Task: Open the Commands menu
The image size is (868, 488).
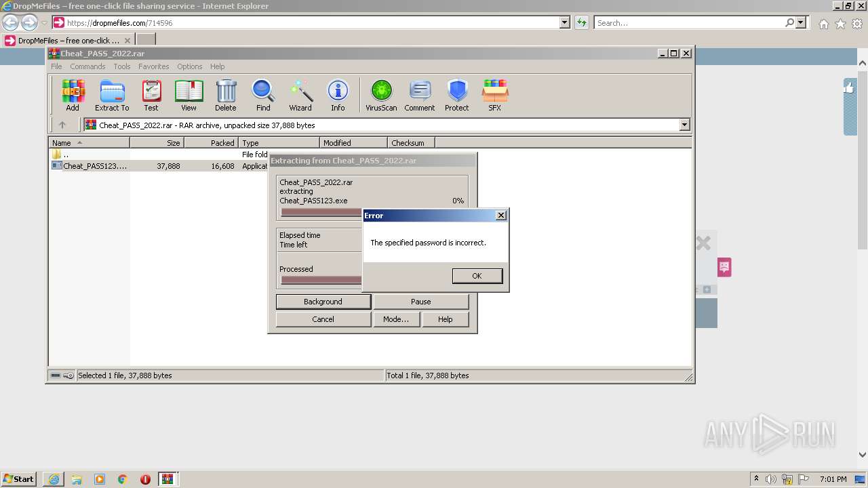Action: (87, 66)
